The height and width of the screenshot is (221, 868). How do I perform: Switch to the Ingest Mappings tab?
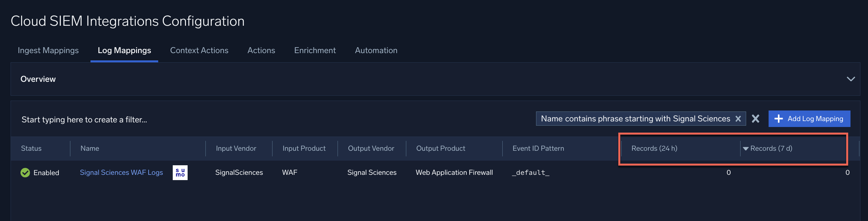pyautogui.click(x=48, y=50)
